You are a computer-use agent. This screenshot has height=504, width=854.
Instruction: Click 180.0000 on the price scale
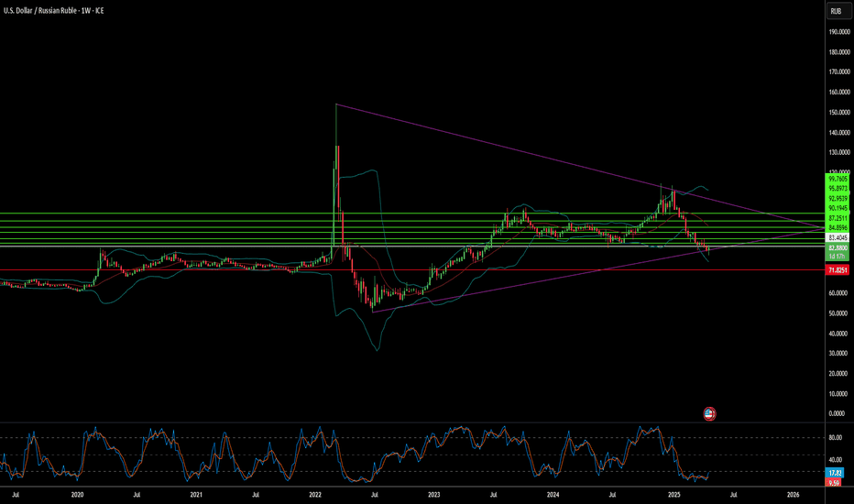[838, 52]
